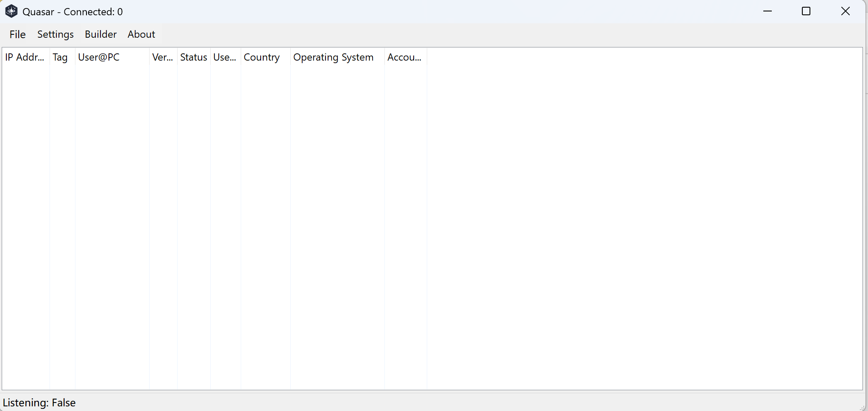Viewport: 868px width, 411px height.
Task: Sort by Country column header
Action: point(266,57)
